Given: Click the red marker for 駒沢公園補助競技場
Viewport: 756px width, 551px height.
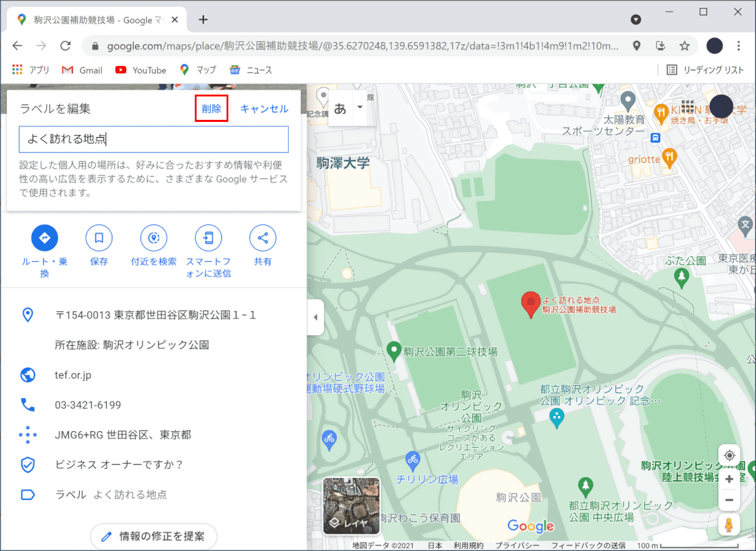Looking at the screenshot, I should pos(531,304).
